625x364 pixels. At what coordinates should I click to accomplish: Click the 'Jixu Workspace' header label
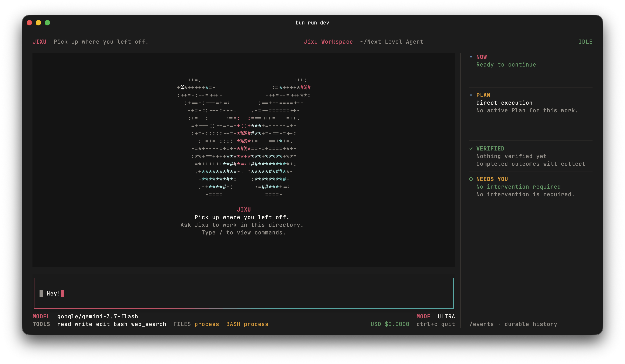328,42
